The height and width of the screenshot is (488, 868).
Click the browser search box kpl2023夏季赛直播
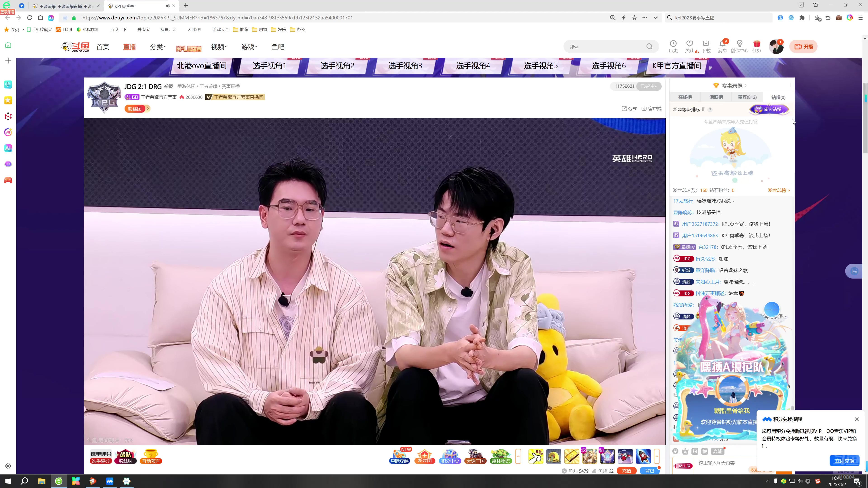pos(719,18)
